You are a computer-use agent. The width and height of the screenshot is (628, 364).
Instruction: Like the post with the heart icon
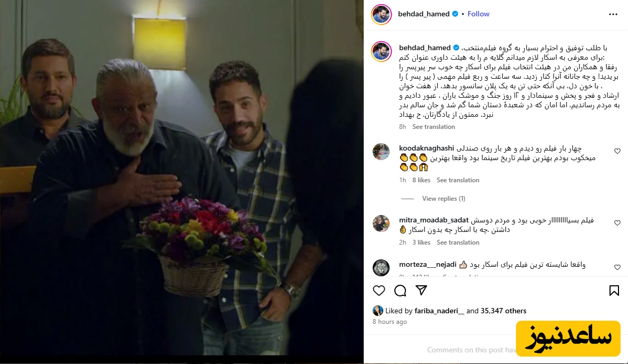tap(379, 291)
